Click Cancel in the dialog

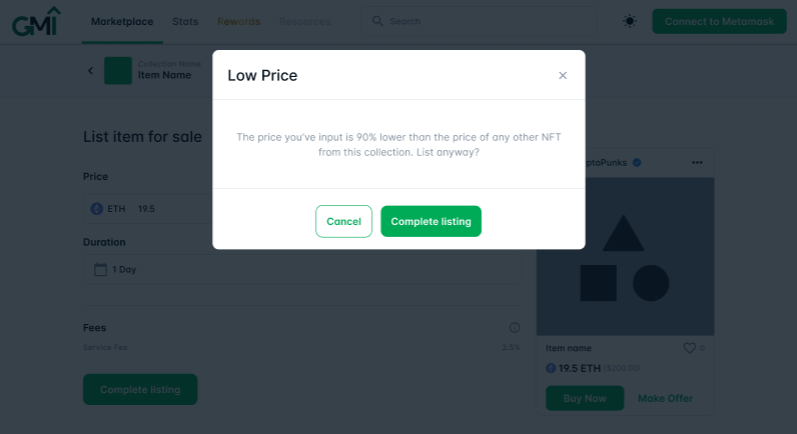[344, 221]
